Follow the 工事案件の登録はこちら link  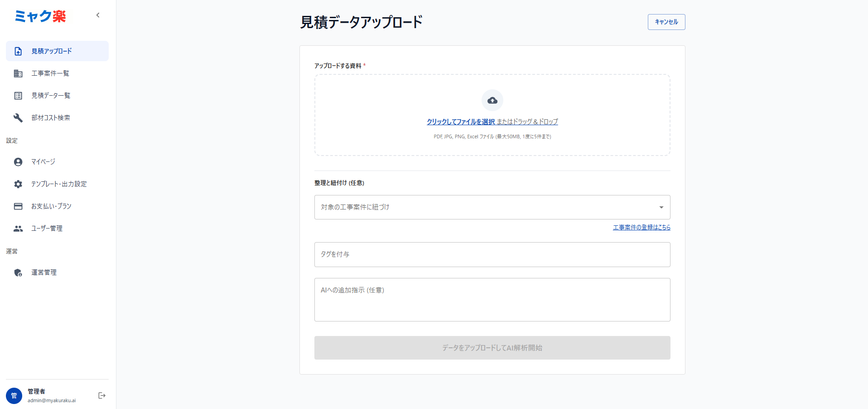(641, 227)
